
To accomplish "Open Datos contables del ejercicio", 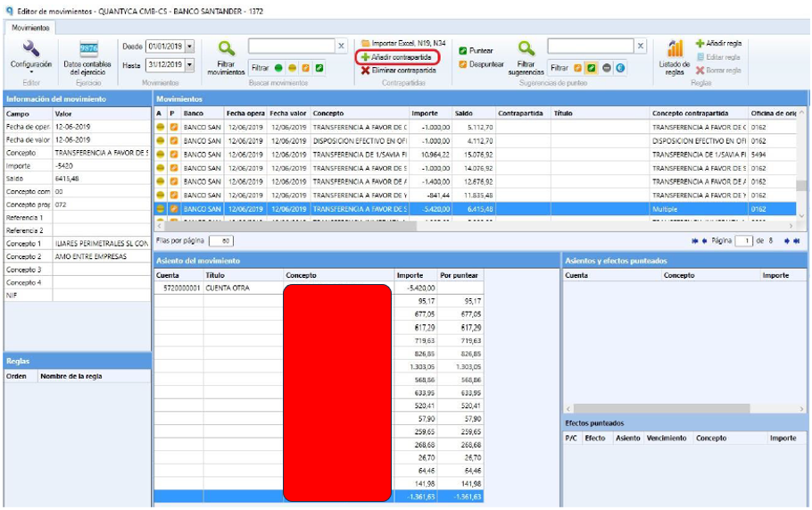I will [x=88, y=49].
